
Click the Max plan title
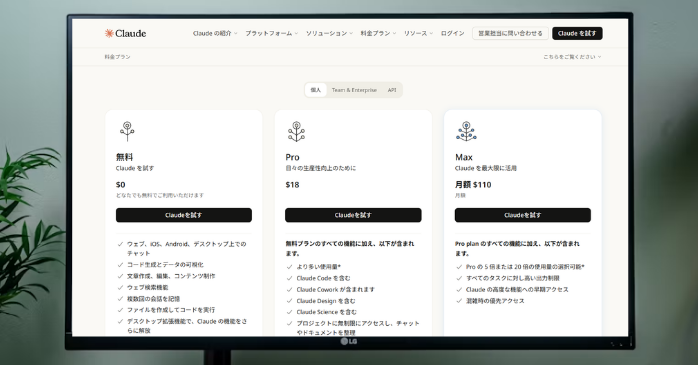pyautogui.click(x=464, y=157)
